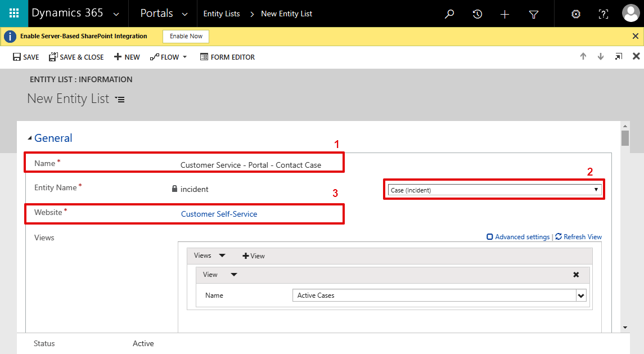Click the Dynamics 365 home label
644x354 pixels.
click(x=67, y=13)
